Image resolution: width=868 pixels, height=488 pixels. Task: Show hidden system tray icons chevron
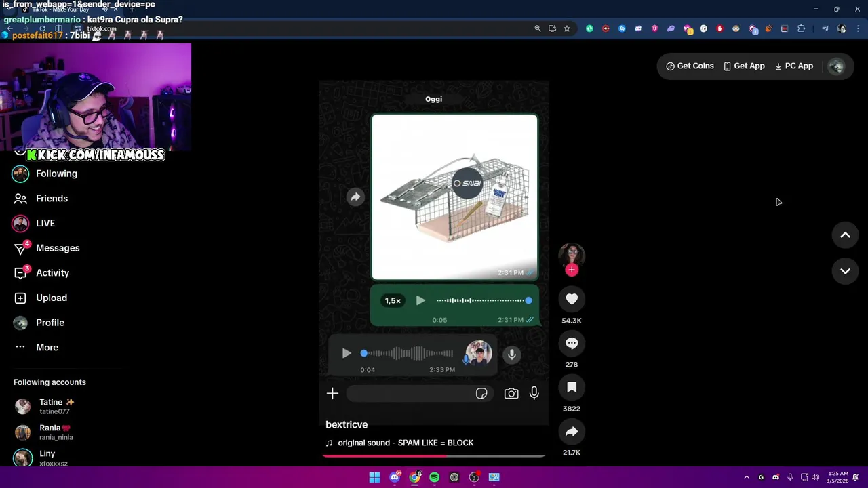[x=747, y=477]
